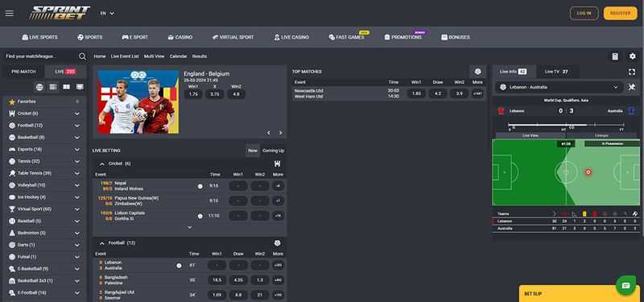Open the Live TV tab

coord(556,72)
